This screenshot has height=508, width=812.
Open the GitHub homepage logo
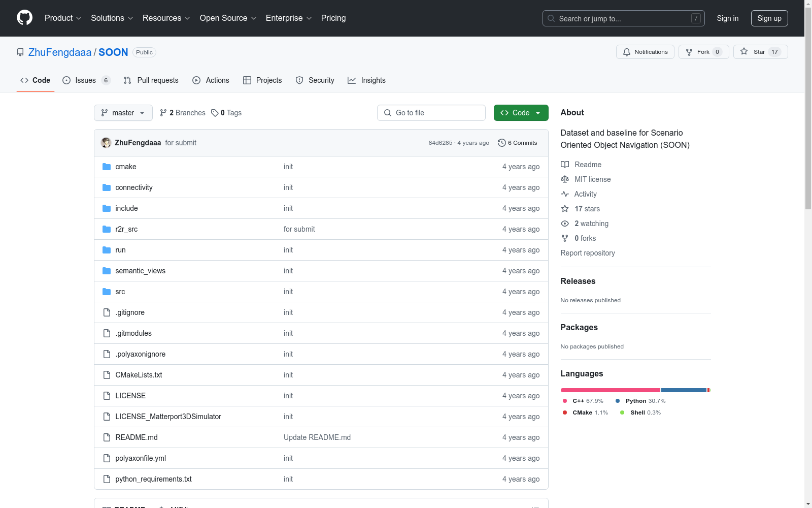coord(24,18)
